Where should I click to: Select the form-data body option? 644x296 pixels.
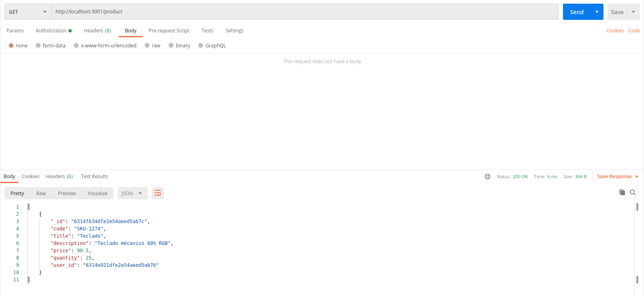click(x=50, y=46)
